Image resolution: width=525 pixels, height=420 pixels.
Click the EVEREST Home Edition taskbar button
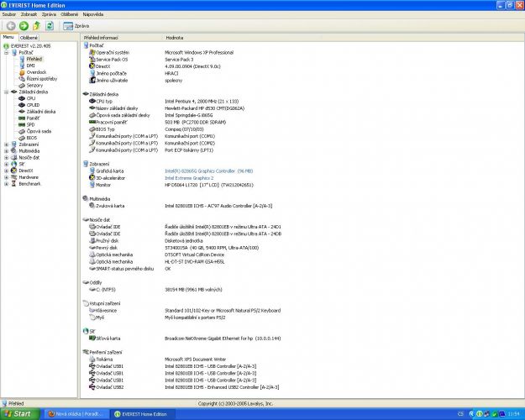(144, 414)
